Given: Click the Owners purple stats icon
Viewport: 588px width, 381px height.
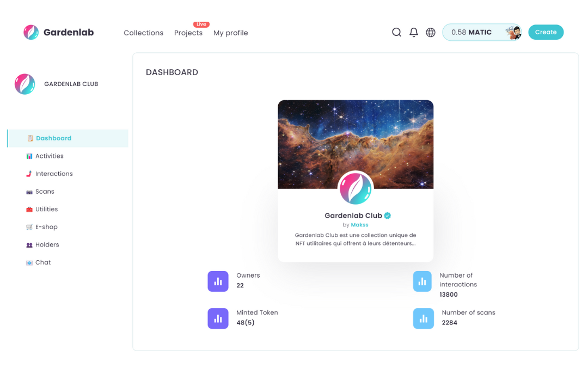Looking at the screenshot, I should 218,281.
